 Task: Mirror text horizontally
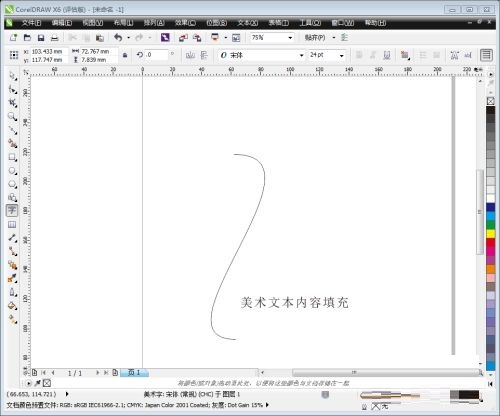coord(190,55)
